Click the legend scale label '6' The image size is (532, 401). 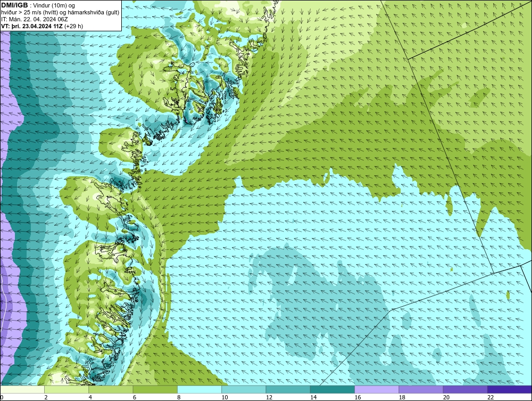(135, 397)
